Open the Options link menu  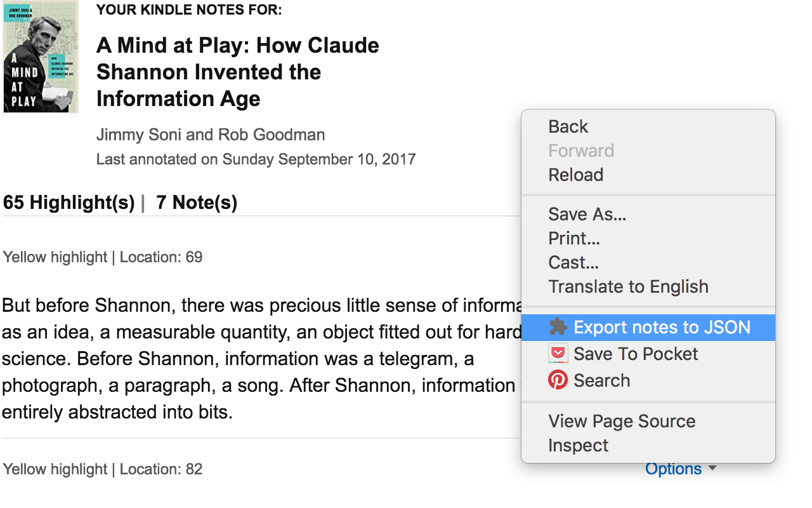(x=673, y=469)
